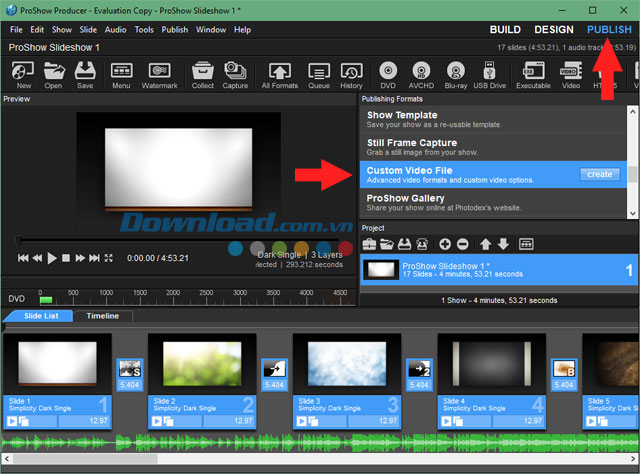Click transition icon after Slide 3
This screenshot has width=640, height=474.
(420, 369)
